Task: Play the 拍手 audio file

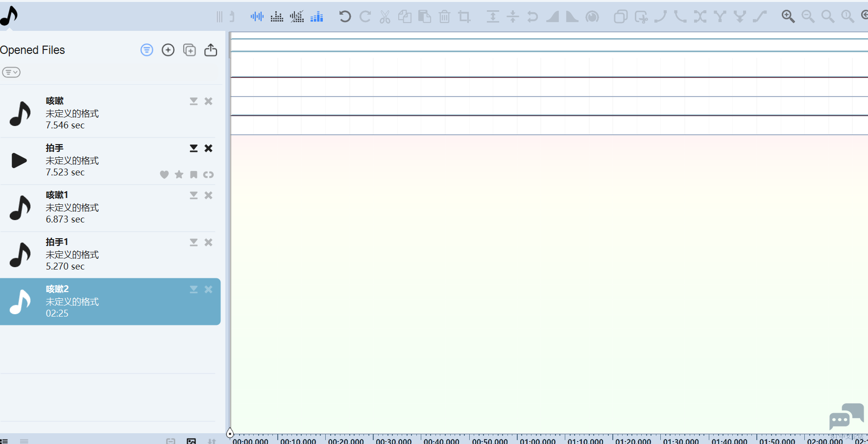Action: click(x=19, y=160)
